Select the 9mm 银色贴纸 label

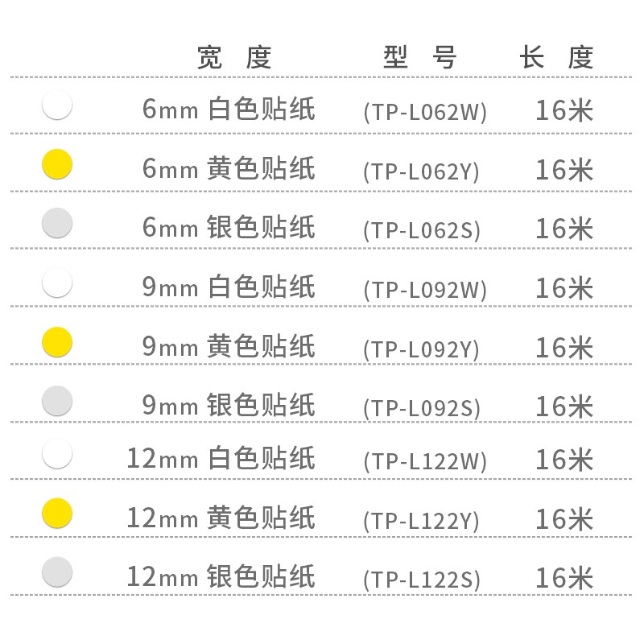229,406
